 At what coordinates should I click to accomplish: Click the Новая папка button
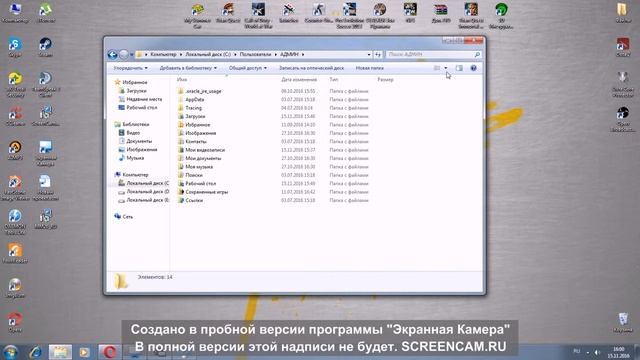coord(369,68)
